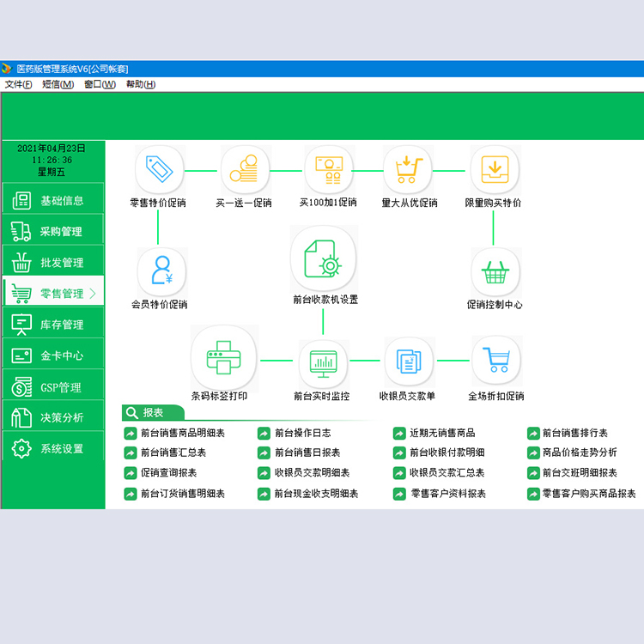Switch to the 报表 tab
Viewport: 644px width, 644px height.
pos(153,412)
